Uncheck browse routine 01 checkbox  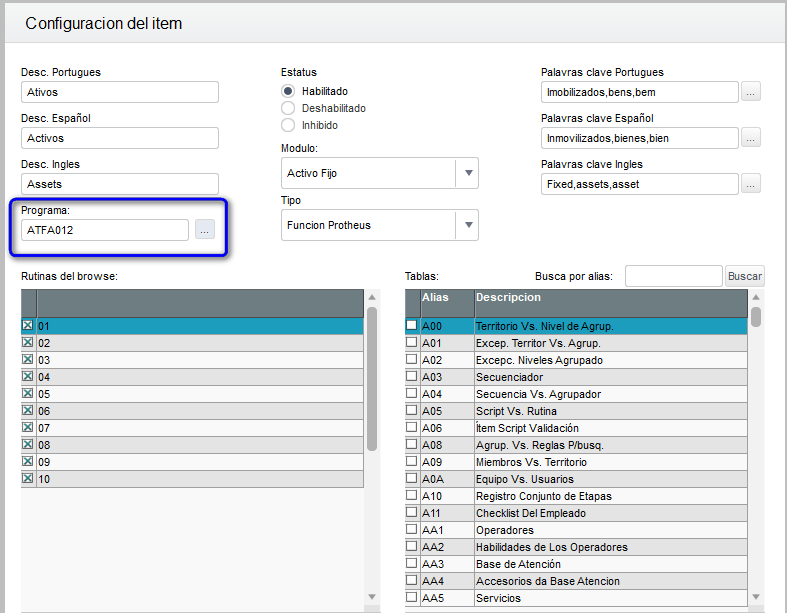(28, 325)
